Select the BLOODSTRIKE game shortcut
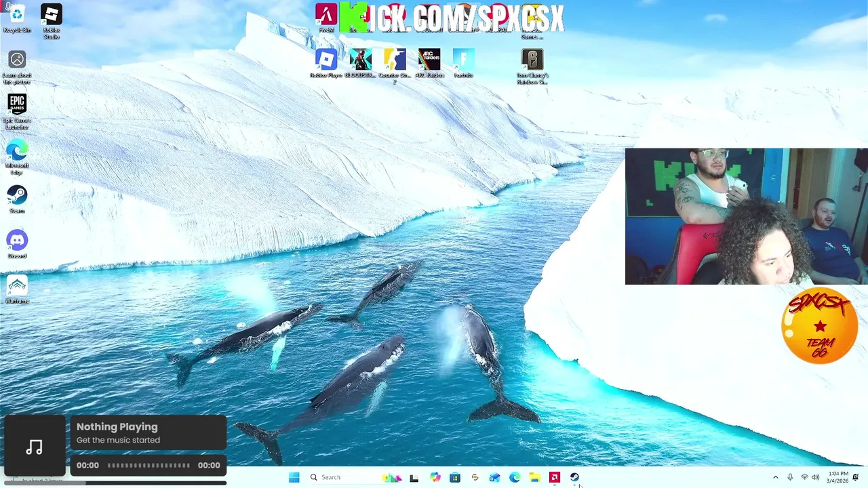This screenshot has width=868, height=488. (x=360, y=64)
